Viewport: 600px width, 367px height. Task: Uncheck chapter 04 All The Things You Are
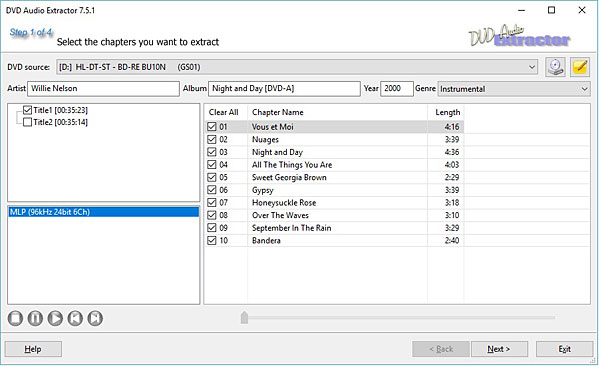[x=212, y=165]
